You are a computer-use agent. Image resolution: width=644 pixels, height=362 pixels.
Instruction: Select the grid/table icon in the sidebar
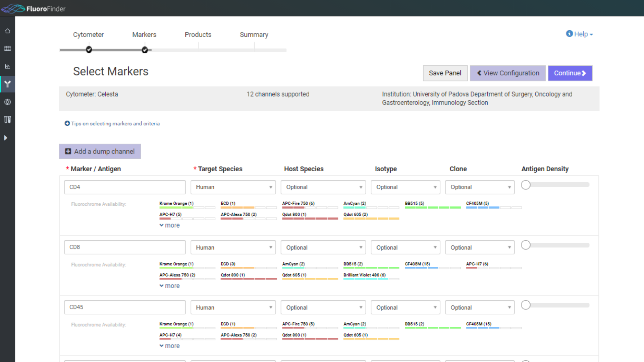tap(7, 48)
